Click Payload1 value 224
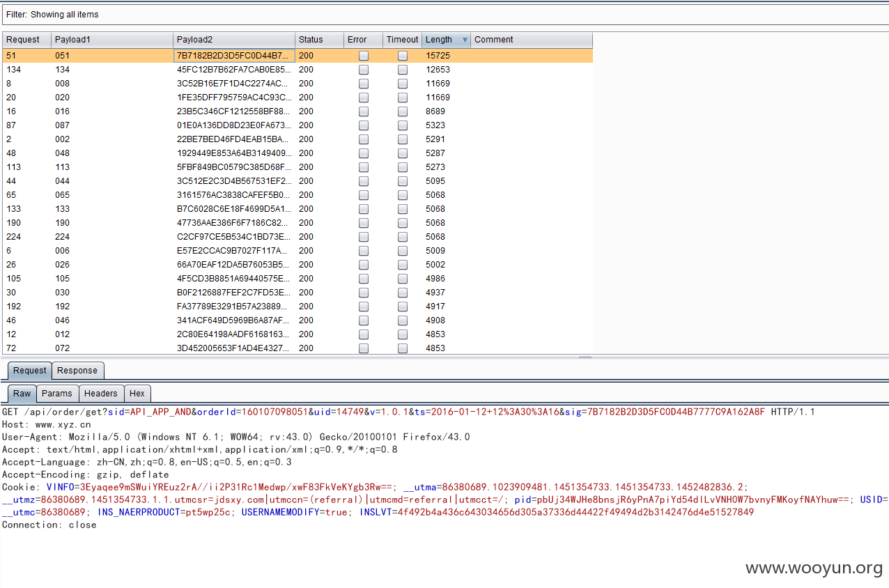 63,237
